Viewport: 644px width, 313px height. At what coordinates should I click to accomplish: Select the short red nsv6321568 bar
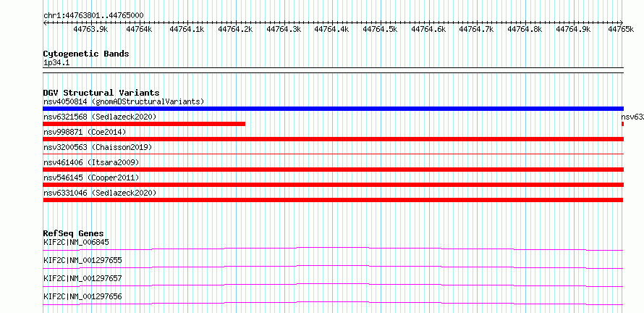tap(144, 124)
